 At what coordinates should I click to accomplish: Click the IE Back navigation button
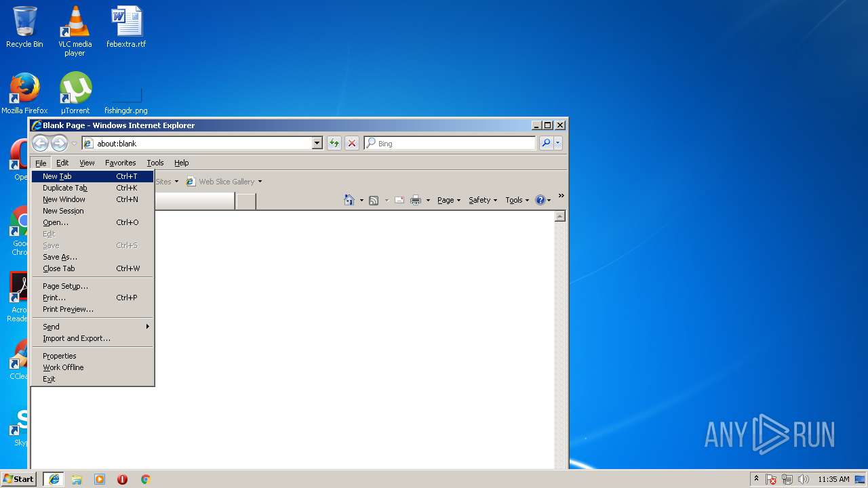point(40,143)
